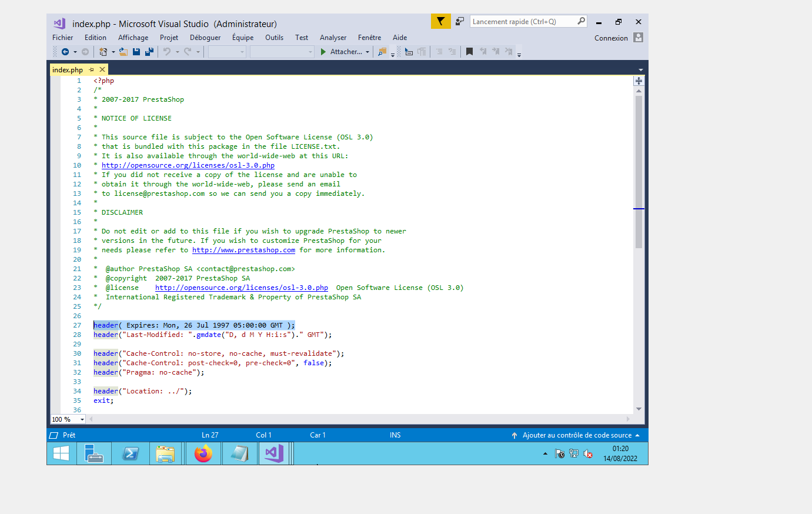Toggle pin on index.php tab
Screen dimensions: 812x514
click(x=92, y=69)
